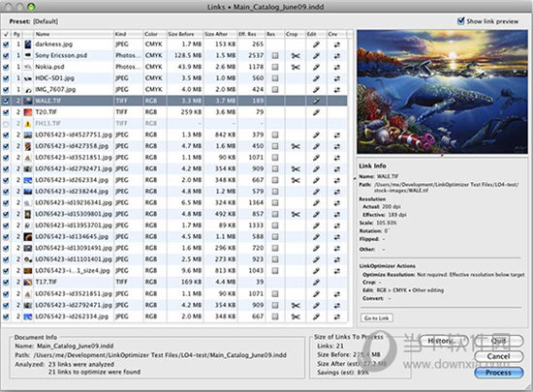The width and height of the screenshot is (533, 392).
Task: Click the 128.5 MB size value
Action: point(188,56)
